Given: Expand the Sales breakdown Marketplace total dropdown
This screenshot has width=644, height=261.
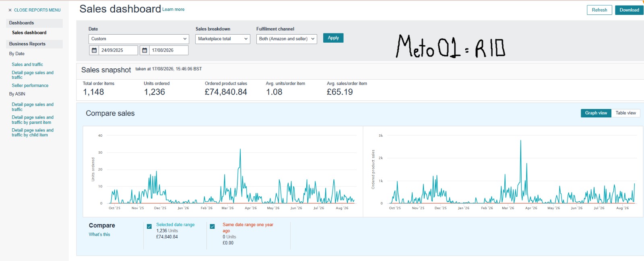Looking at the screenshot, I should point(223,39).
